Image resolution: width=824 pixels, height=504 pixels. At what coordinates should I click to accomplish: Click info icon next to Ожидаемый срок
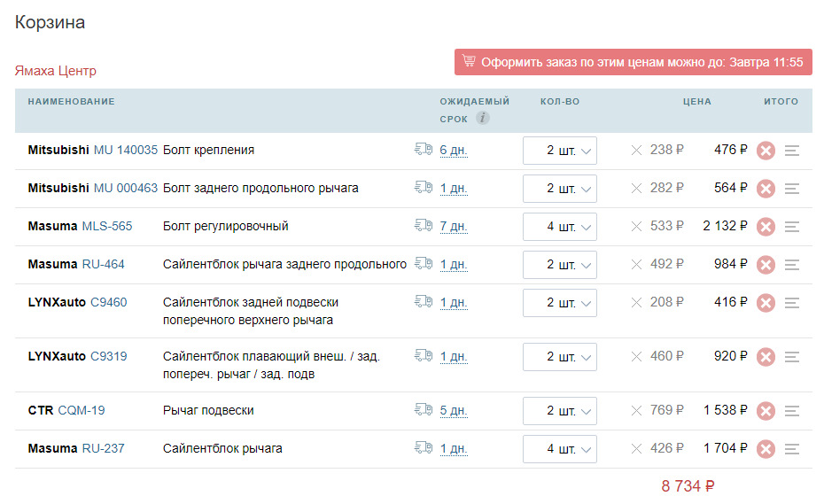pos(482,118)
